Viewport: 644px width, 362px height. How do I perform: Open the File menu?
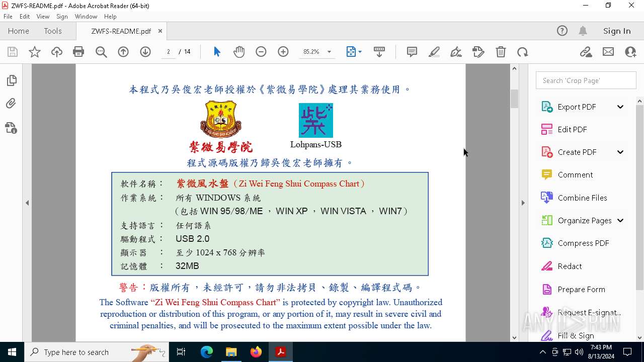pyautogui.click(x=8, y=17)
